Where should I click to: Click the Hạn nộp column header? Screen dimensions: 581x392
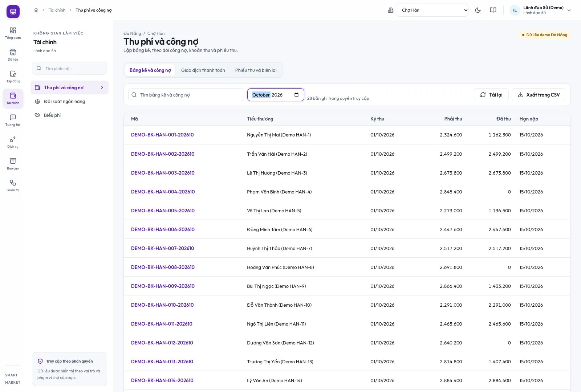pyautogui.click(x=529, y=119)
